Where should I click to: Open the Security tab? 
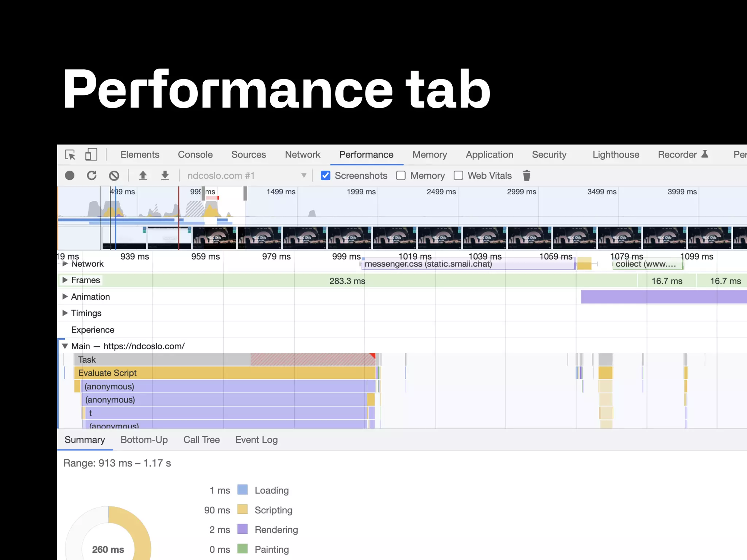click(549, 155)
